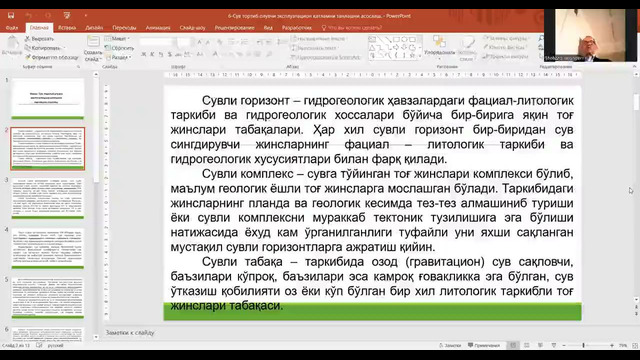Click the Создать слайд new slide icon
The height and width of the screenshot is (360, 640).
(x=93, y=41)
